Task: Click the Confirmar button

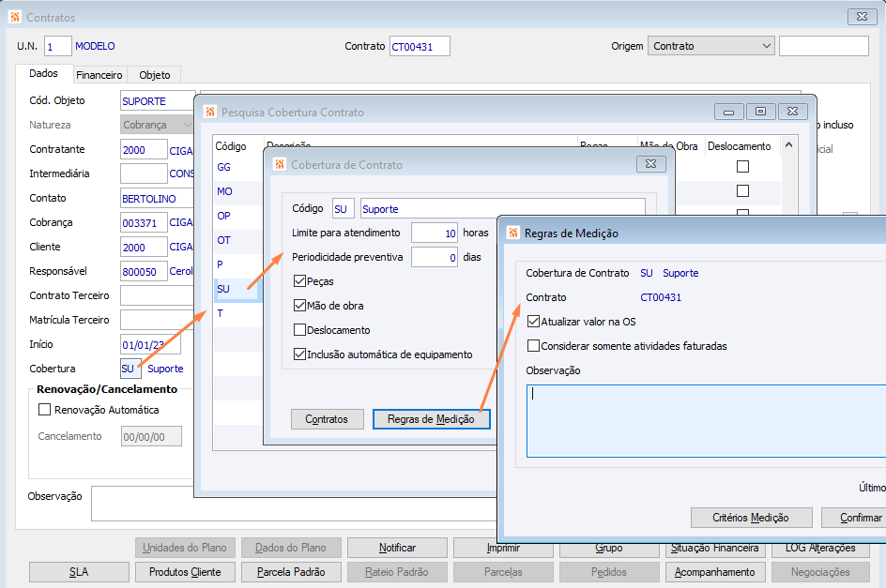Action: pos(854,518)
